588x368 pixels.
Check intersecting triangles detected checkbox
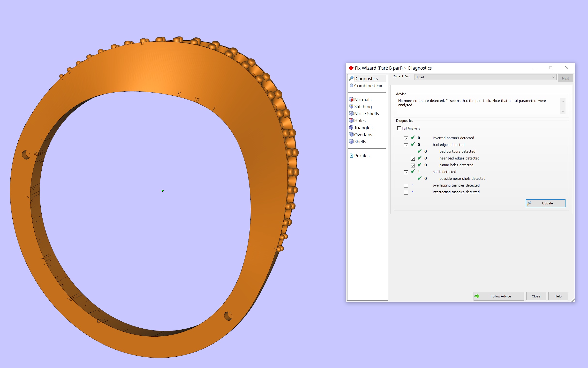pyautogui.click(x=406, y=193)
